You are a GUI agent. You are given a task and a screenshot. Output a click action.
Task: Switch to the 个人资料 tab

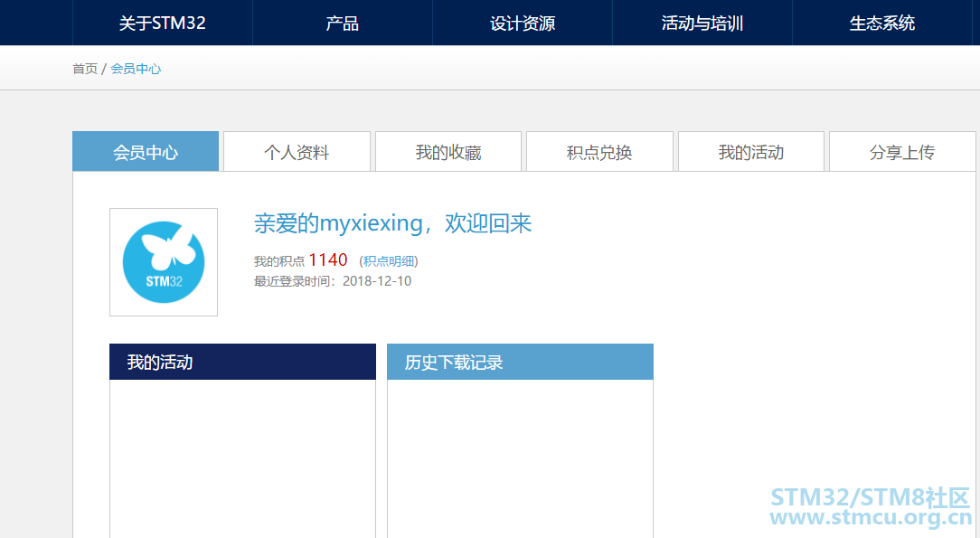pyautogui.click(x=297, y=151)
